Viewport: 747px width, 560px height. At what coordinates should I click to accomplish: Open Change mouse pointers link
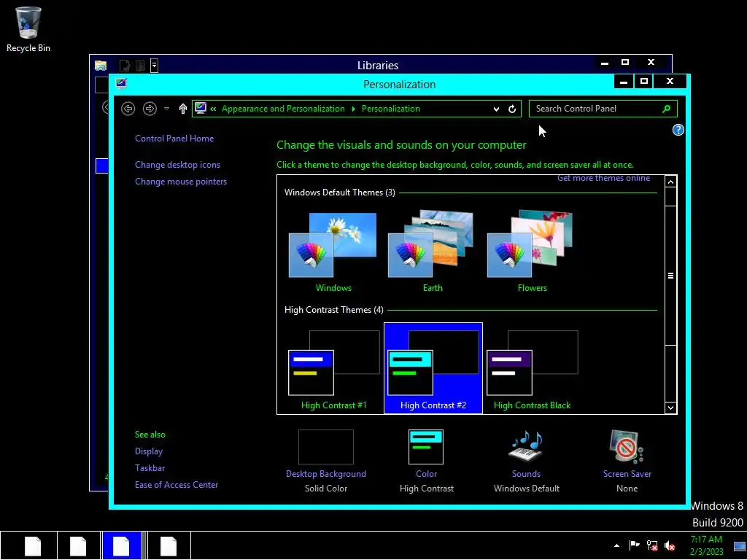(x=181, y=182)
